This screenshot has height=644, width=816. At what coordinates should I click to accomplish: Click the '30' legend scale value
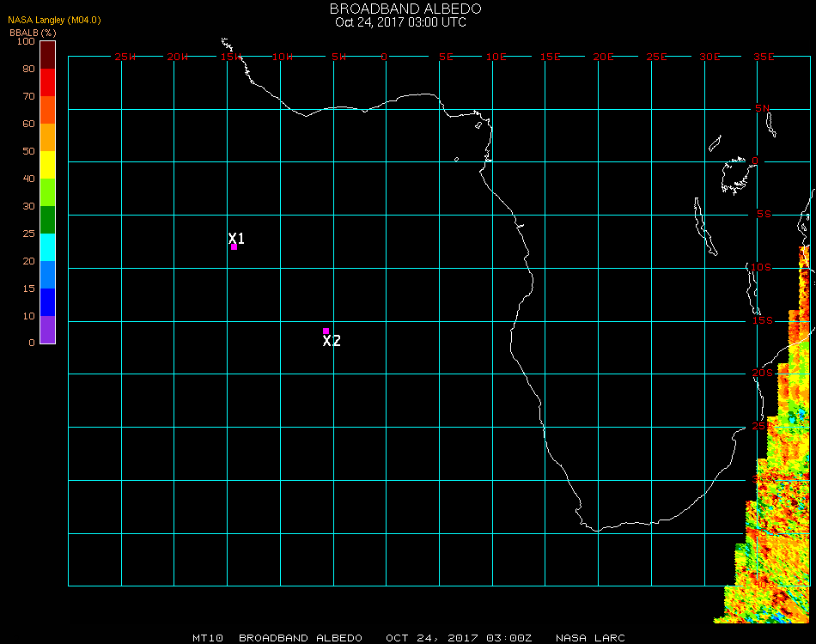(x=28, y=207)
